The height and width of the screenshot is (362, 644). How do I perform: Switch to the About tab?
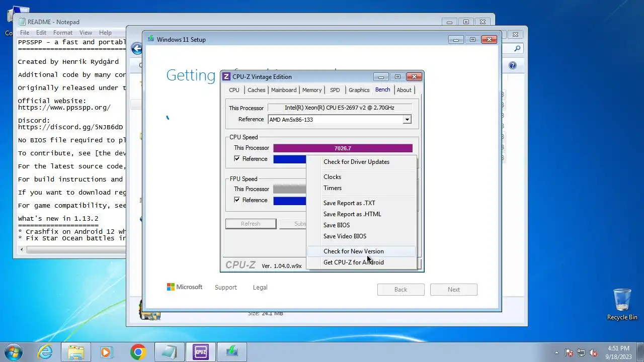pyautogui.click(x=404, y=90)
